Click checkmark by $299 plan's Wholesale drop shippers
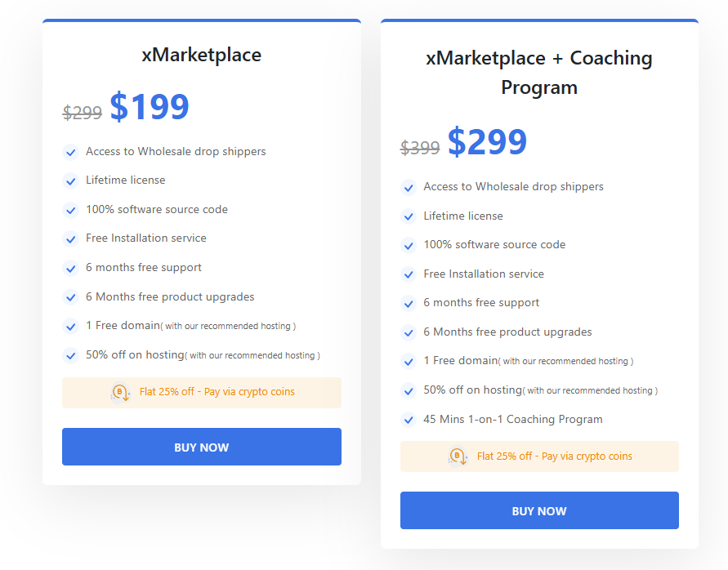This screenshot has height=570, width=728. (409, 187)
